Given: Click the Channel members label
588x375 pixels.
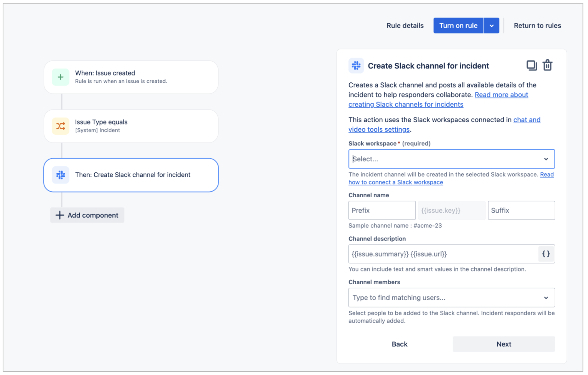Looking at the screenshot, I should 374,282.
